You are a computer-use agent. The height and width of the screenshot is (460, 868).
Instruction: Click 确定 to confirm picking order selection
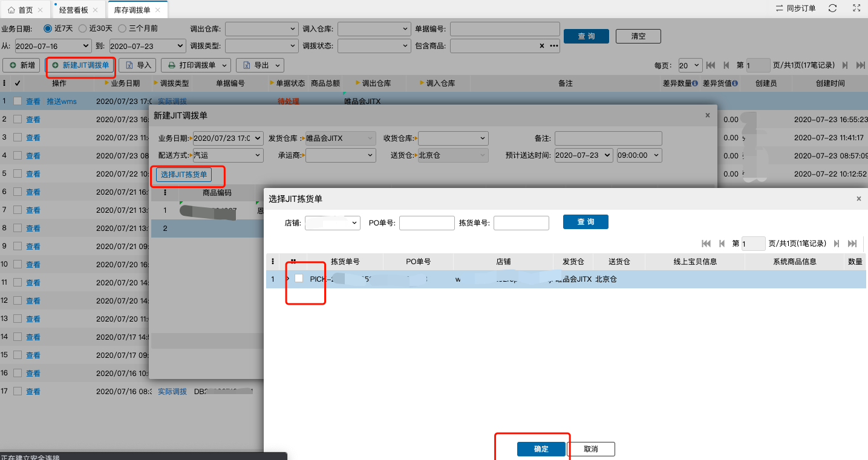[x=541, y=449]
